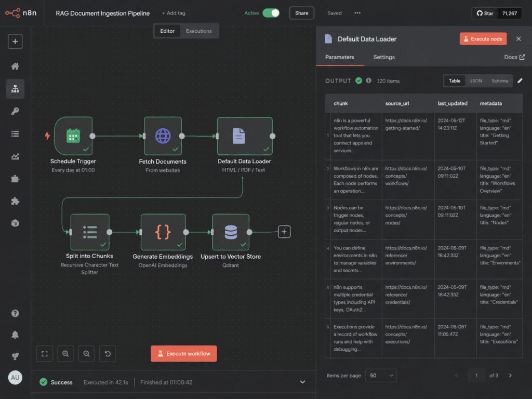Select the Fetch Documents globe node
The height and width of the screenshot is (399, 532).
click(x=163, y=136)
